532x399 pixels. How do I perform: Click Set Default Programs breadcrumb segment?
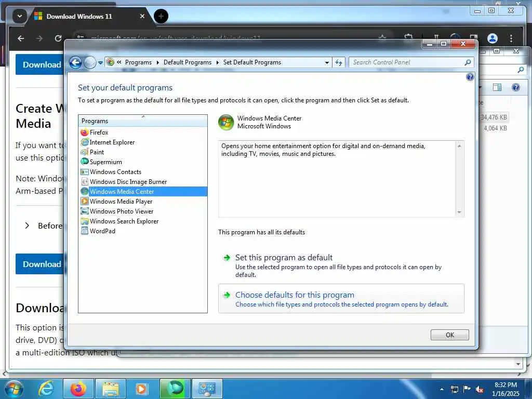(x=252, y=62)
